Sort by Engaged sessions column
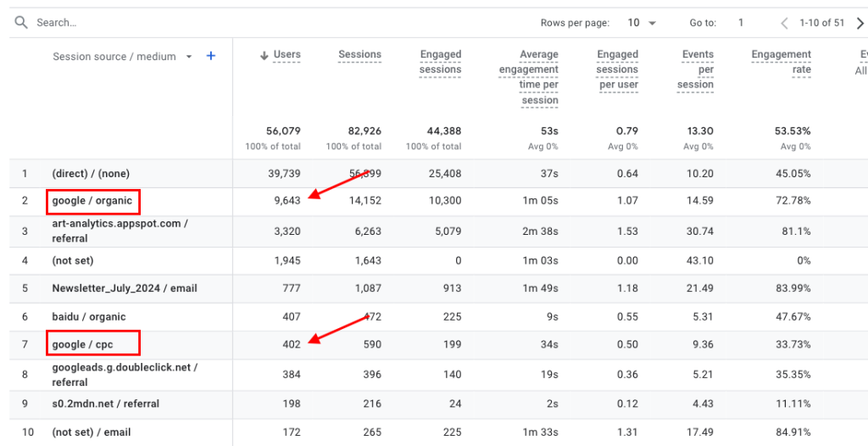This screenshot has height=446, width=868. (x=440, y=62)
